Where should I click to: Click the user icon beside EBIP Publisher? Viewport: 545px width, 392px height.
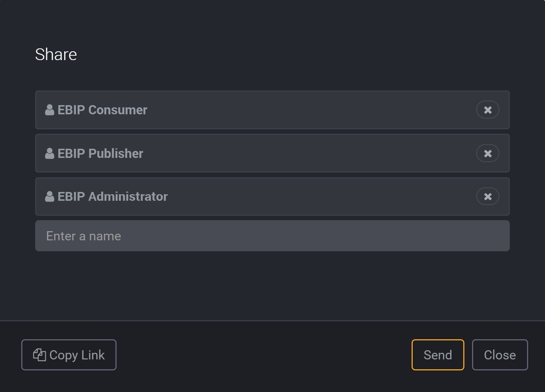pos(49,154)
